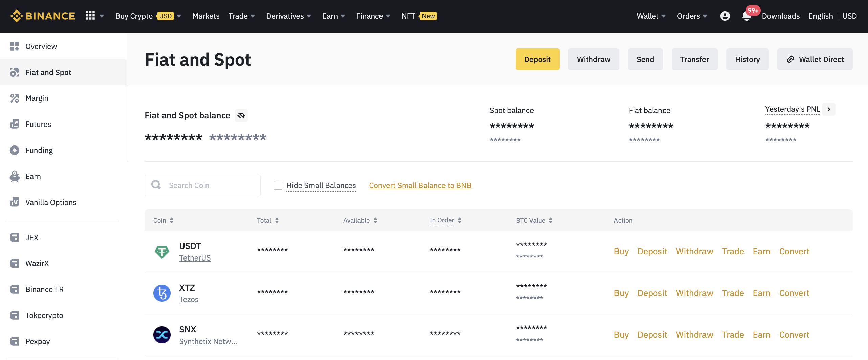Viewport: 868px width, 360px height.
Task: Open Markets in the top navigation
Action: 206,16
